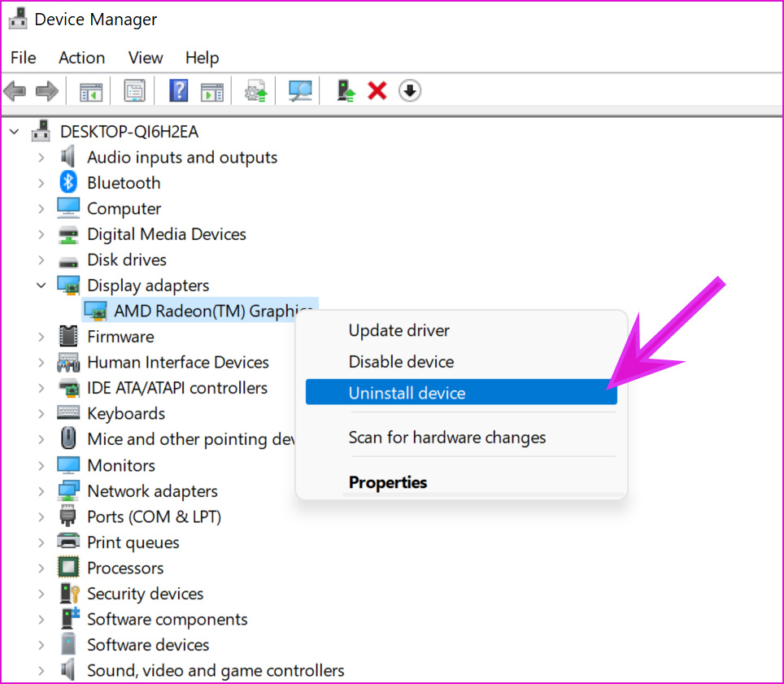
Task: Toggle the show/hide console tree icon
Action: (90, 92)
